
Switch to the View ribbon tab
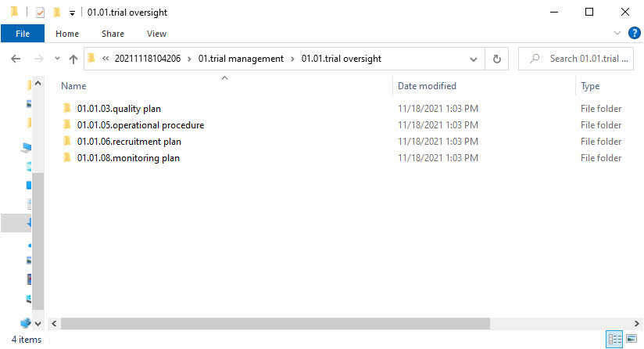pyautogui.click(x=156, y=34)
